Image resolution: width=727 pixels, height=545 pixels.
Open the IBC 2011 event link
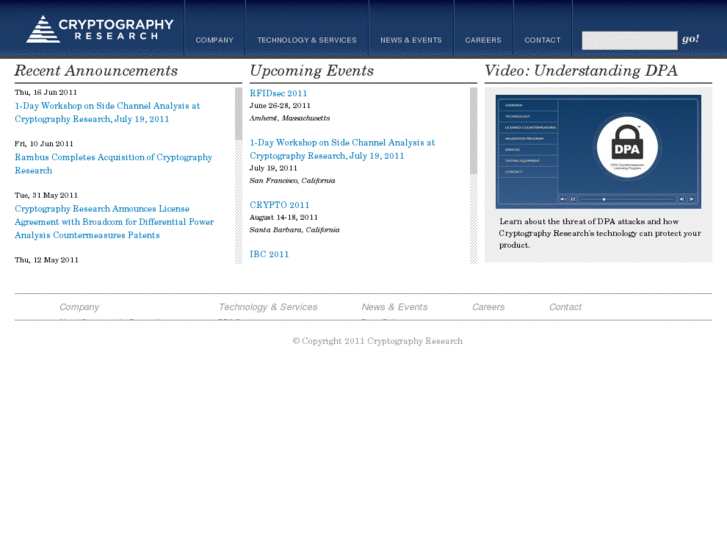coord(269,254)
